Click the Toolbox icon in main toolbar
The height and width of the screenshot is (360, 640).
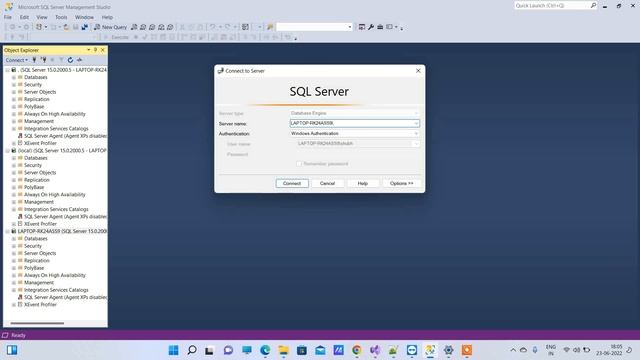click(380, 27)
